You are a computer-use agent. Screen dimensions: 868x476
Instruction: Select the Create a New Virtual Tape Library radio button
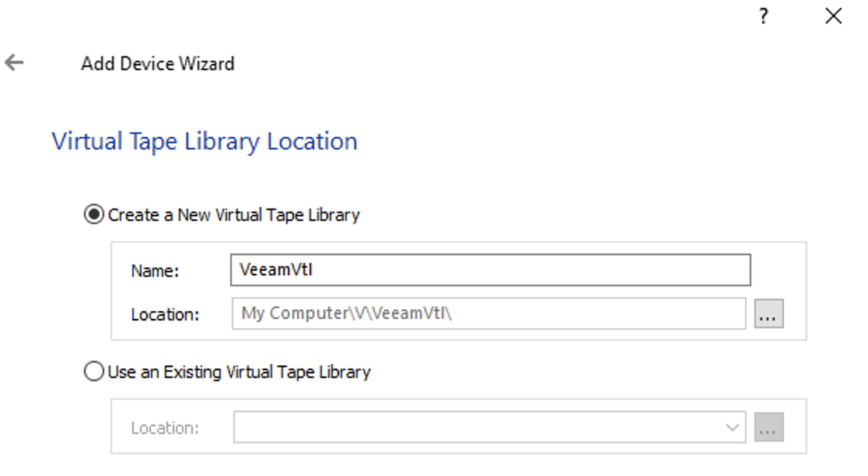pos(93,214)
